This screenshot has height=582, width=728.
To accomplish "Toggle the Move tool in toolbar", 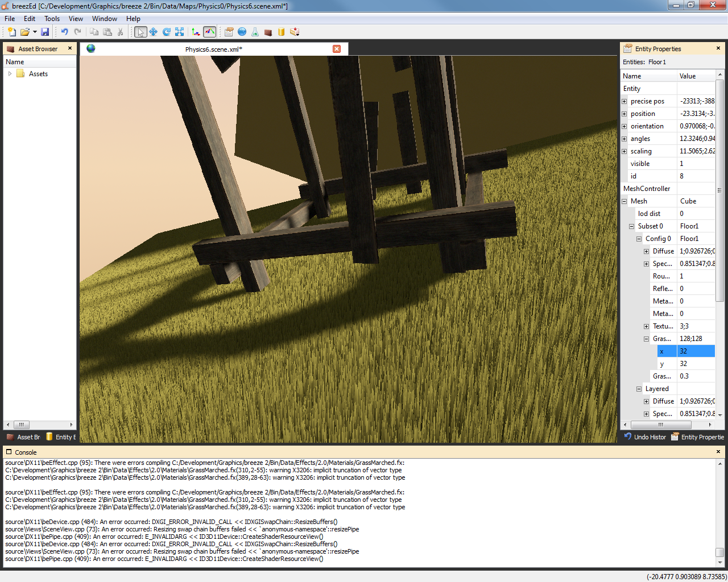I will (154, 32).
